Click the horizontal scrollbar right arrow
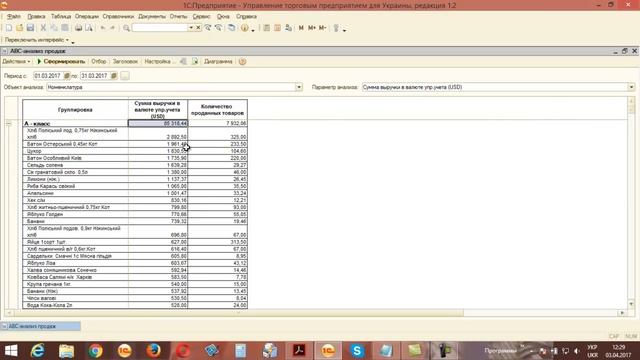This screenshot has width=640, height=360. click(622, 313)
